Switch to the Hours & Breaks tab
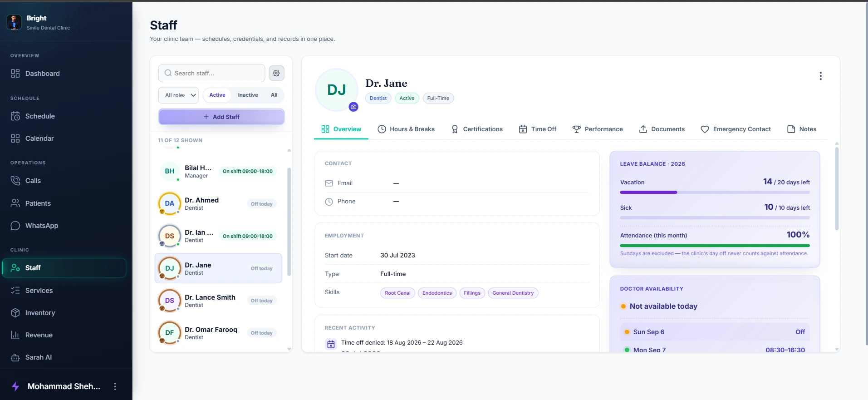Viewport: 868px width, 400px height. 406,129
